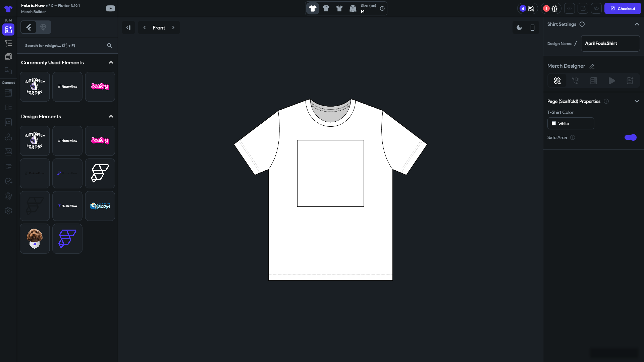Select the backend query table tab
The width and height of the screenshot is (644, 362).
[x=594, y=81]
